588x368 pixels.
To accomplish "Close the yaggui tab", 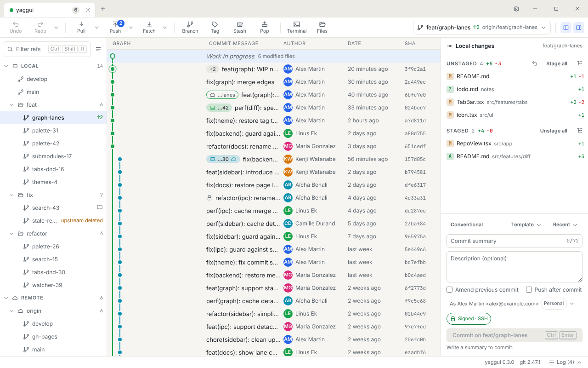I will click(x=88, y=10).
